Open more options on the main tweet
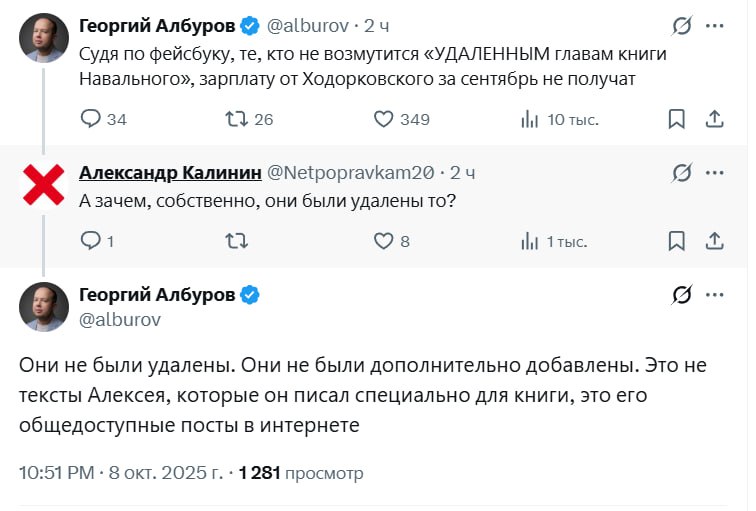Viewport: 756px width, 511px height. pos(715,294)
